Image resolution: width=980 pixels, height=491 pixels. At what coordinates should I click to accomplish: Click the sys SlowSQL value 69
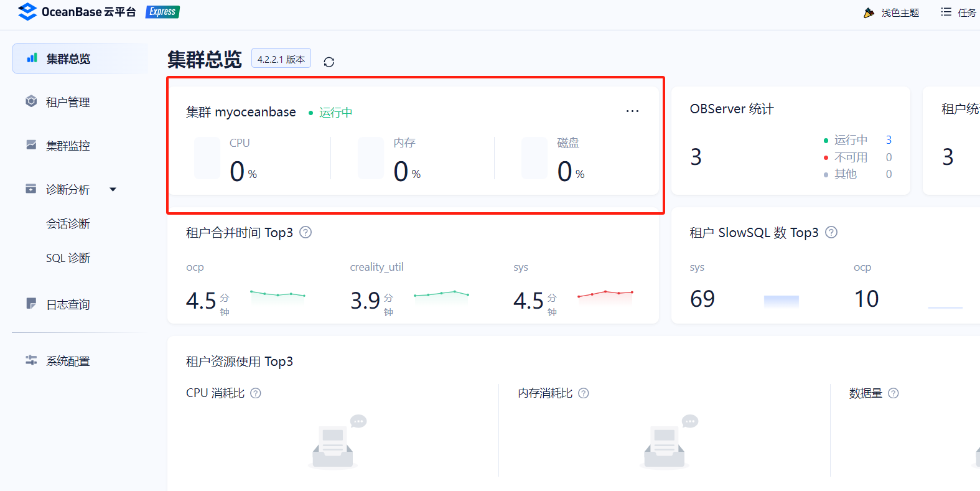[x=702, y=299]
